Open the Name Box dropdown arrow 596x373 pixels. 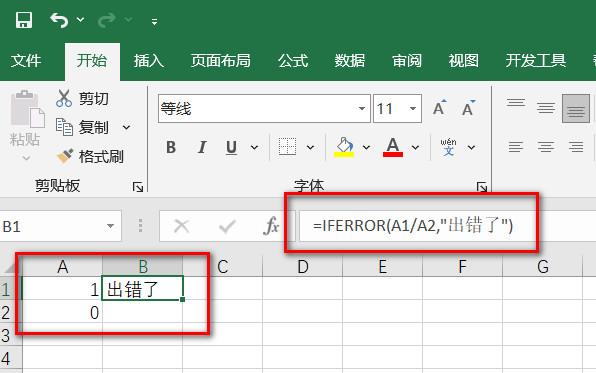click(x=110, y=226)
